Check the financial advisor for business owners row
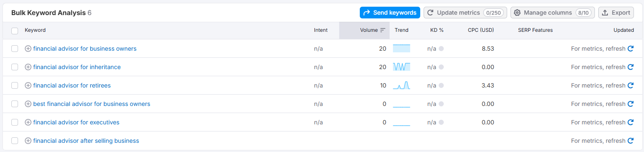644x152 pixels. pyautogui.click(x=15, y=49)
